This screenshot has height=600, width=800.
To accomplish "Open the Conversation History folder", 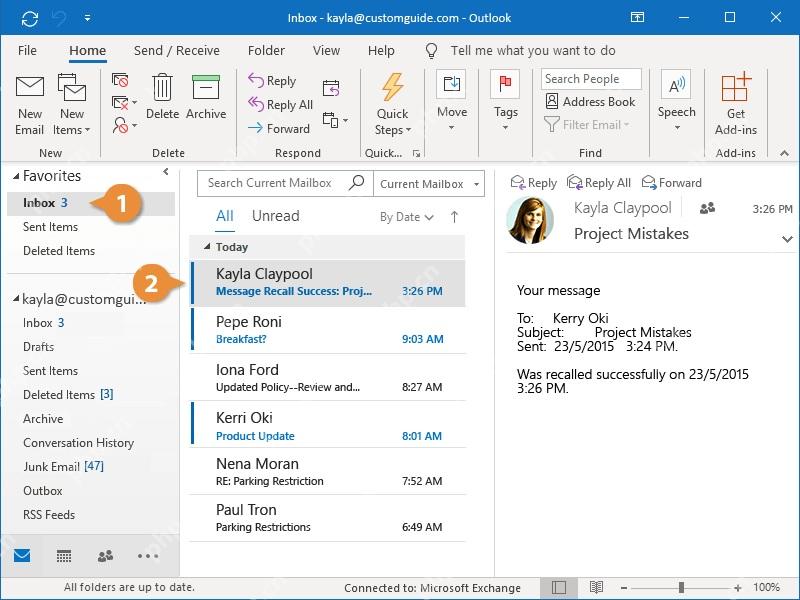I will click(x=78, y=442).
